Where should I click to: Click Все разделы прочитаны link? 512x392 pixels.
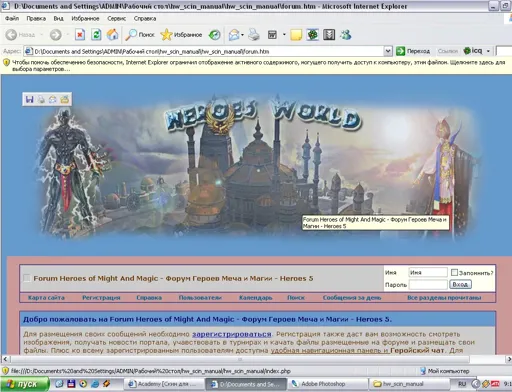(x=444, y=297)
